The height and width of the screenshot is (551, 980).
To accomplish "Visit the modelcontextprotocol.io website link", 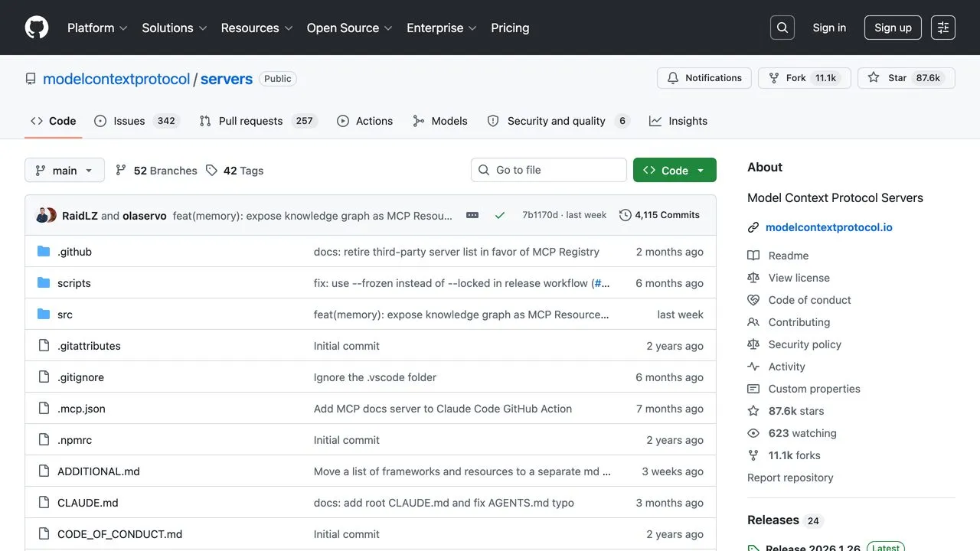I will [x=829, y=227].
